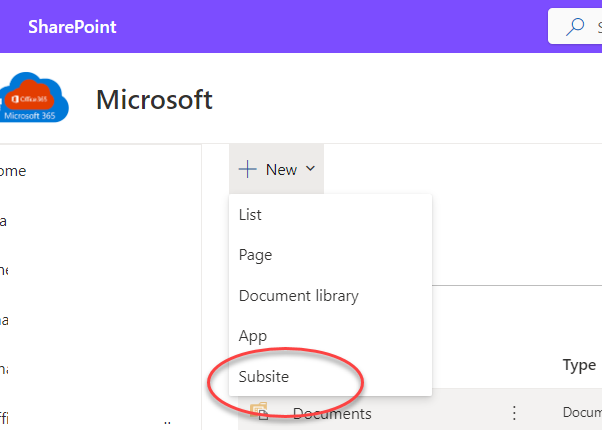Expand the New dropdown button
Viewport: 602px width, 430px height.
tap(276, 169)
